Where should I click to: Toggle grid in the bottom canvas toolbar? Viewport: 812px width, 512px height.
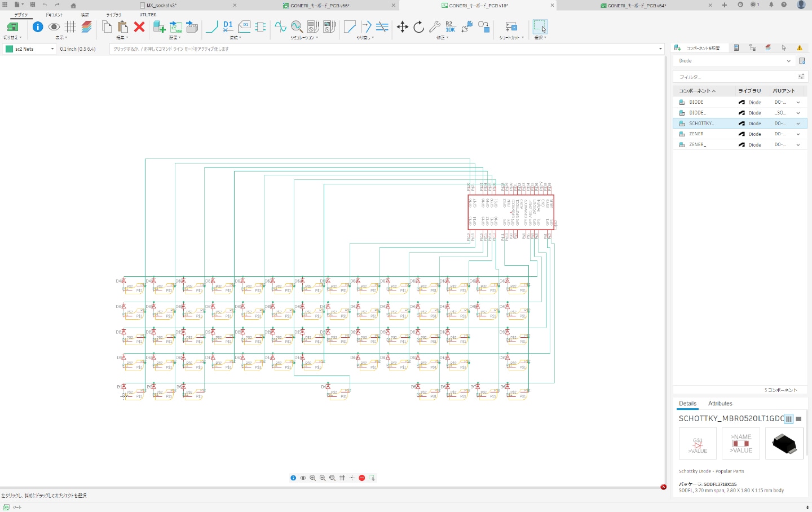(342, 478)
